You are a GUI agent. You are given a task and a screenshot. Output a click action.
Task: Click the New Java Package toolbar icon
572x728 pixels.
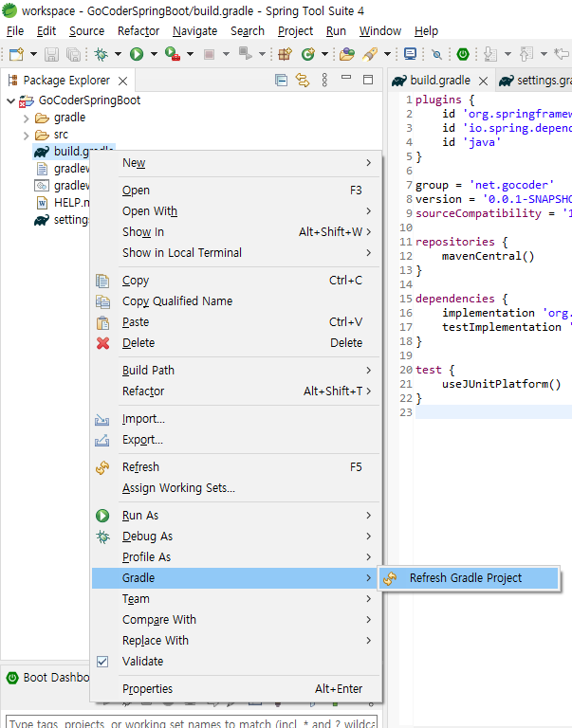click(285, 54)
